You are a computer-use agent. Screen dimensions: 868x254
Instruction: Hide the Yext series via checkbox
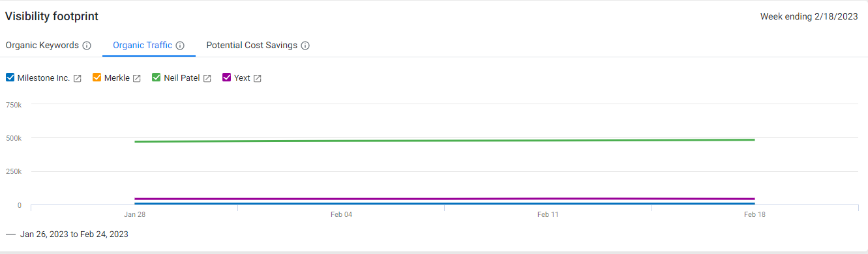tap(227, 78)
